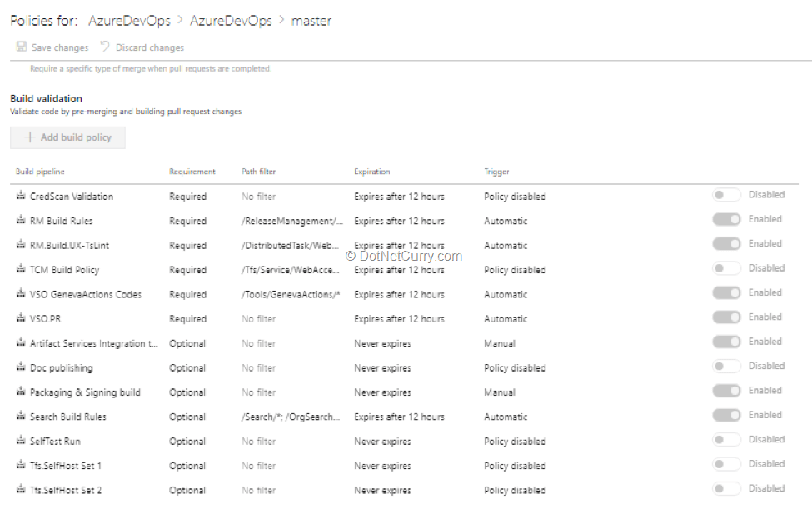
Task: Select the master branch breadcrumb
Action: point(311,22)
